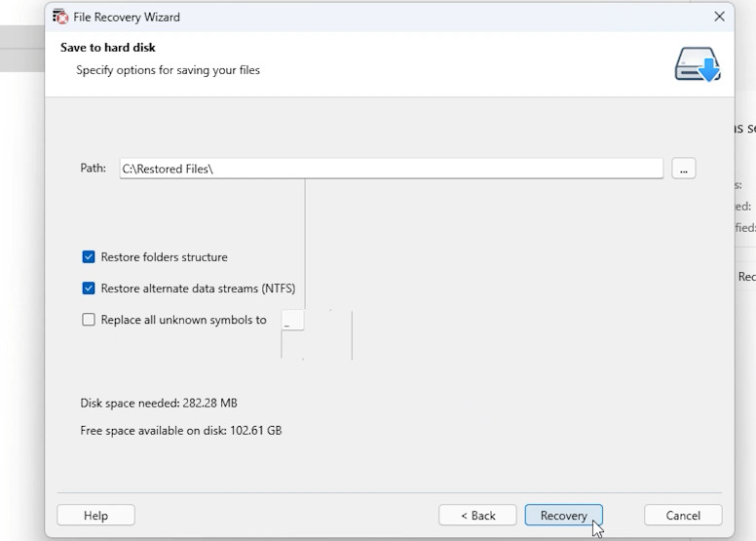Click the File Recovery Wizard app icon

coord(60,17)
